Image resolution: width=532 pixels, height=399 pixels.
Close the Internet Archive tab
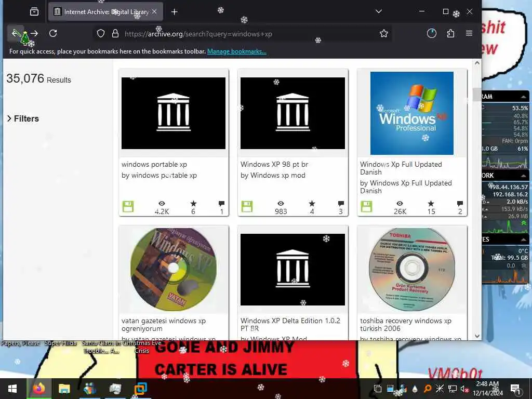point(154,11)
